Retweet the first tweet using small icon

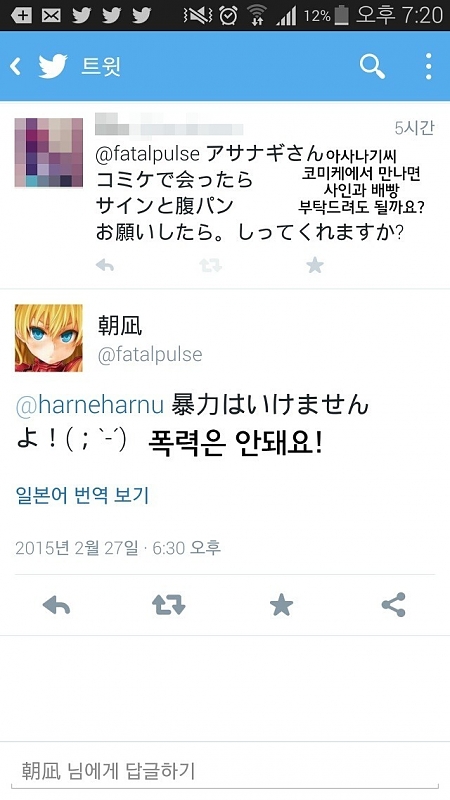coord(210,265)
